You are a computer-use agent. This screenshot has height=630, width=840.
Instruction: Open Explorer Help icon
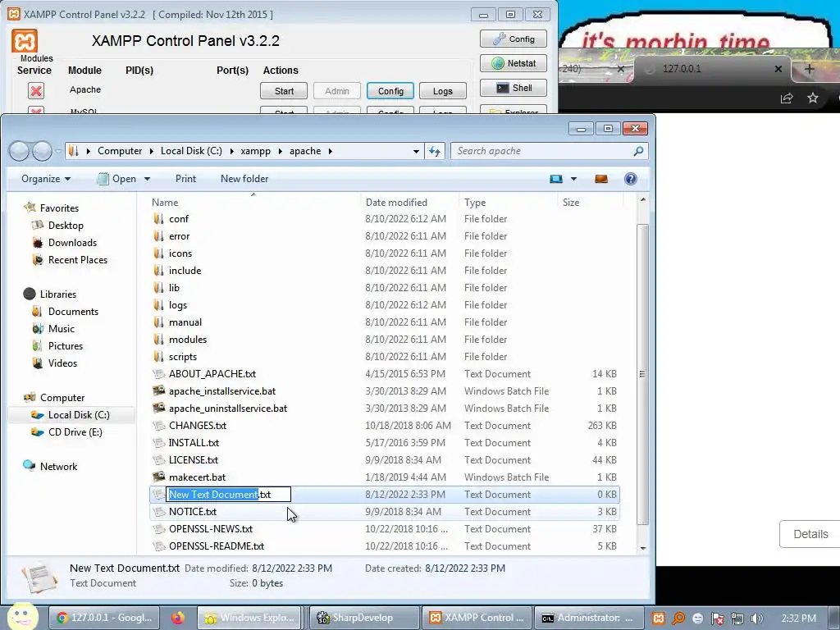click(x=631, y=179)
